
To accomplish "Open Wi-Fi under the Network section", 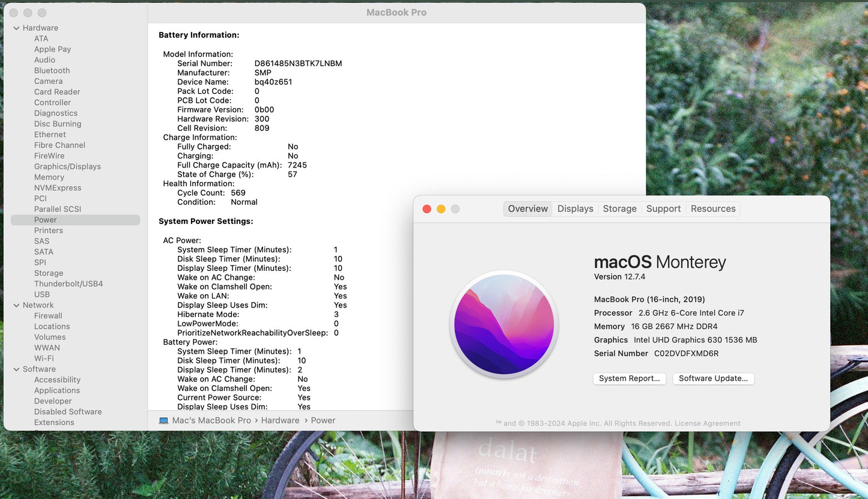I will click(44, 358).
